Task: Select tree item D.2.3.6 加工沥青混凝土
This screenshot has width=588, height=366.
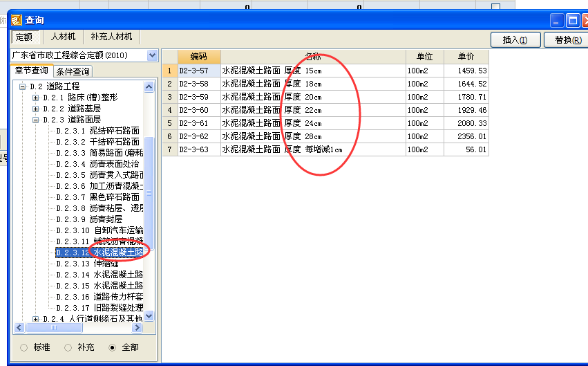Action: click(x=99, y=186)
